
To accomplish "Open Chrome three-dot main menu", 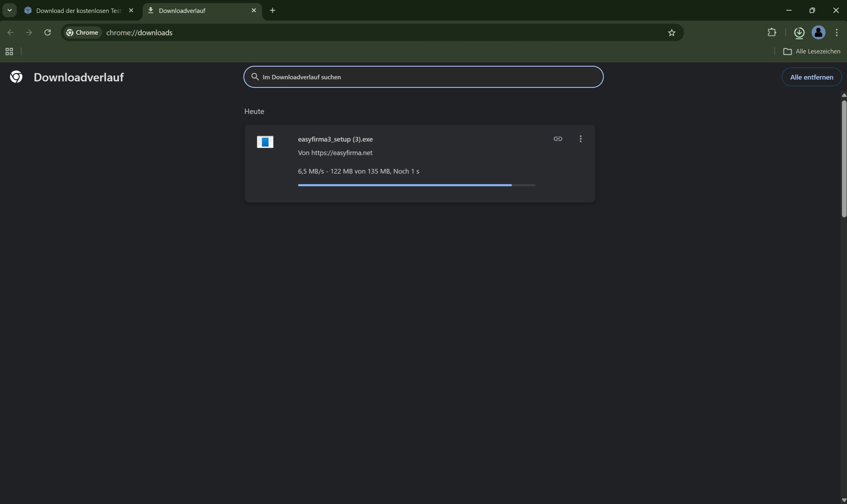I will 836,33.
